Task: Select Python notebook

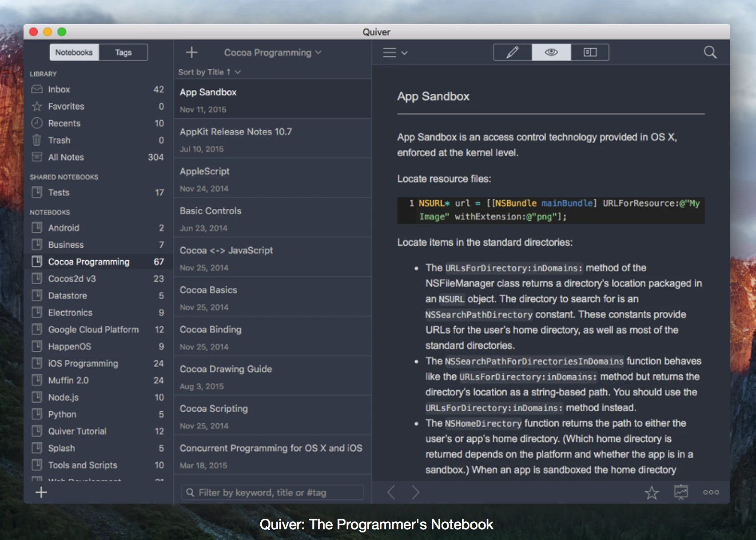Action: coord(98,414)
